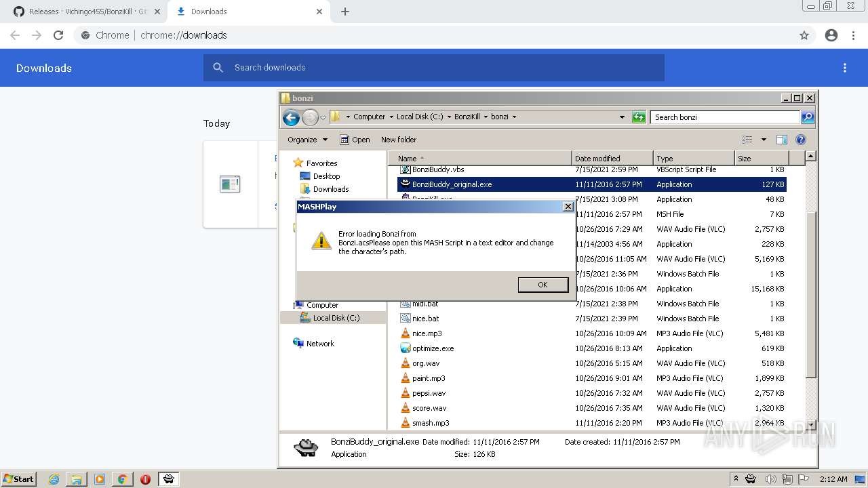868x488 pixels.
Task: Open Chrome from the taskbar
Action: (x=122, y=479)
